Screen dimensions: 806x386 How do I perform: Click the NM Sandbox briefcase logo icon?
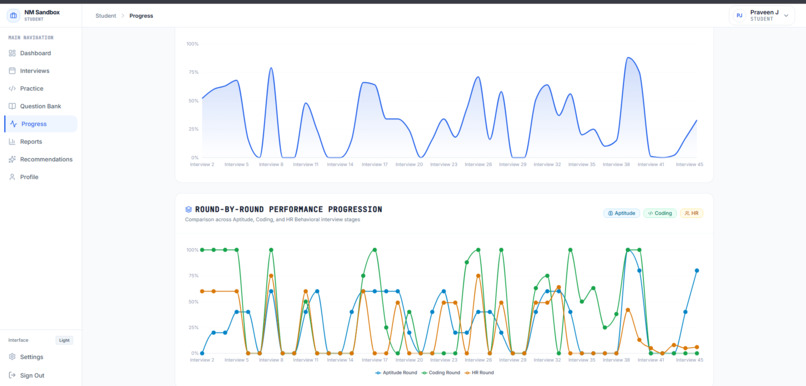[13, 15]
